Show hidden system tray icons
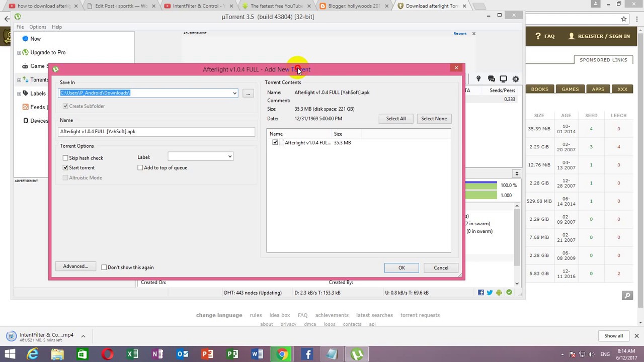This screenshot has height=362, width=644. pyautogui.click(x=562, y=354)
